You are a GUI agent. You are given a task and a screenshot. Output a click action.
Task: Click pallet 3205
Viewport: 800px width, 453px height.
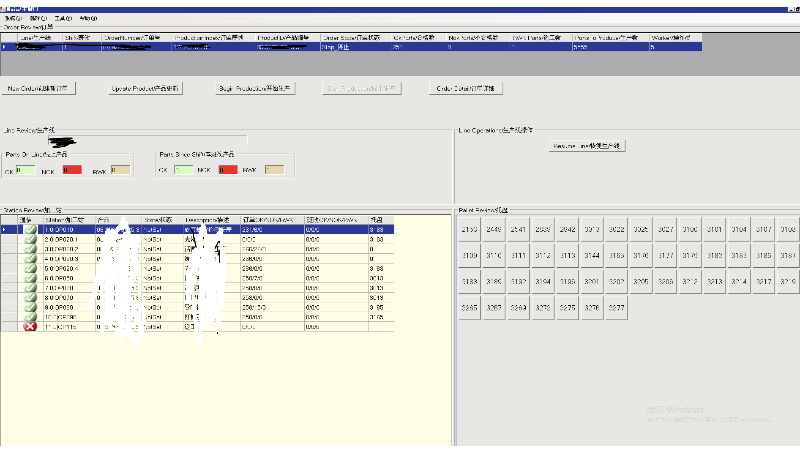click(641, 282)
